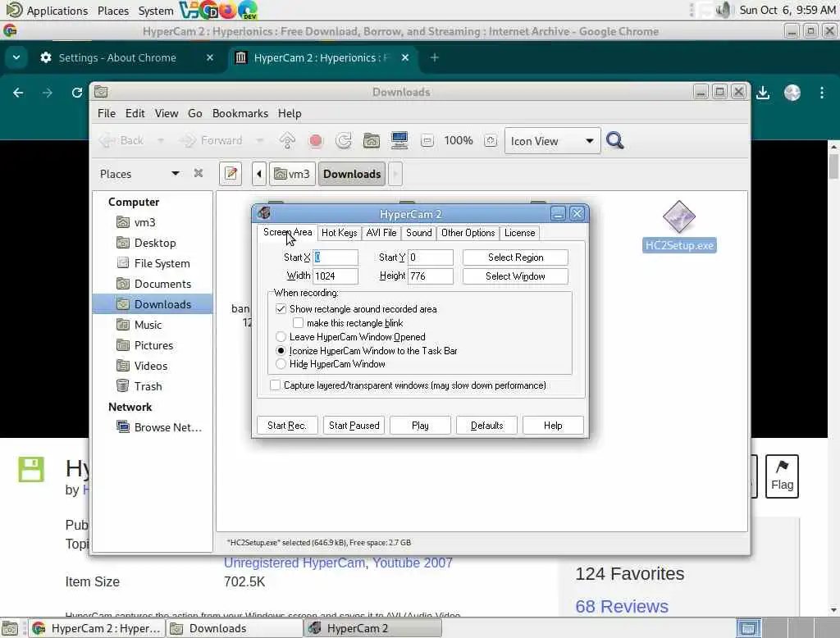The height and width of the screenshot is (638, 840).
Task: Toggle the location edit pencil icon
Action: (231, 174)
